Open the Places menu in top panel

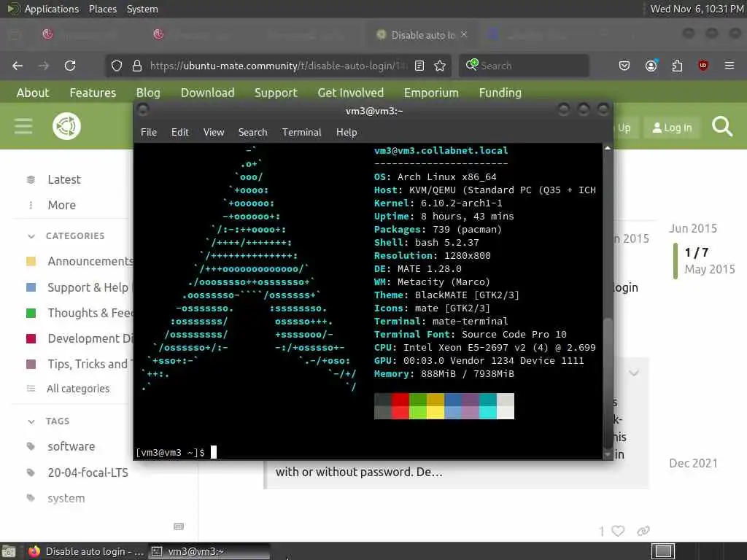[x=103, y=9]
